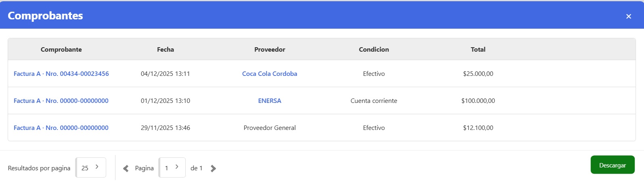Viewport: 644px width, 182px height.
Task: Open ENERSA supplier link
Action: 269,101
